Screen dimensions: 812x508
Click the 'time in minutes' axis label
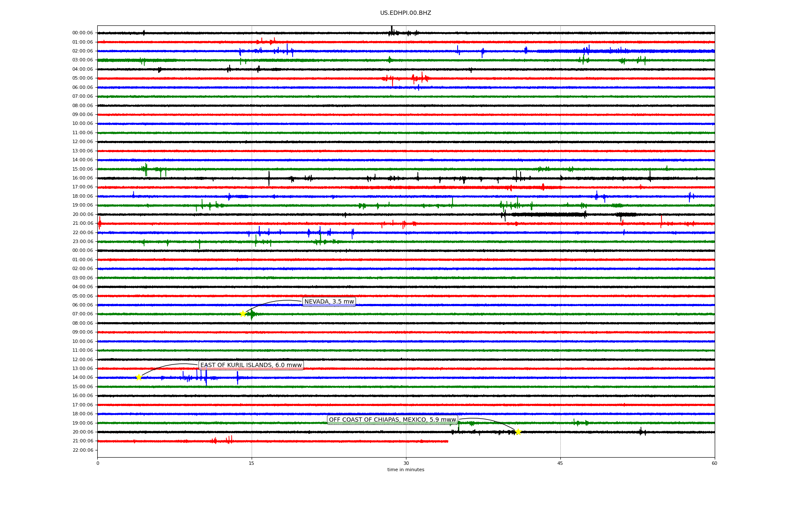[406, 469]
